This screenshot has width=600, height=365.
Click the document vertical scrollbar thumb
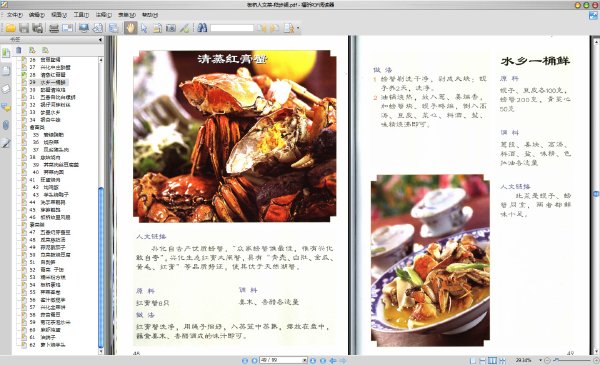596,194
